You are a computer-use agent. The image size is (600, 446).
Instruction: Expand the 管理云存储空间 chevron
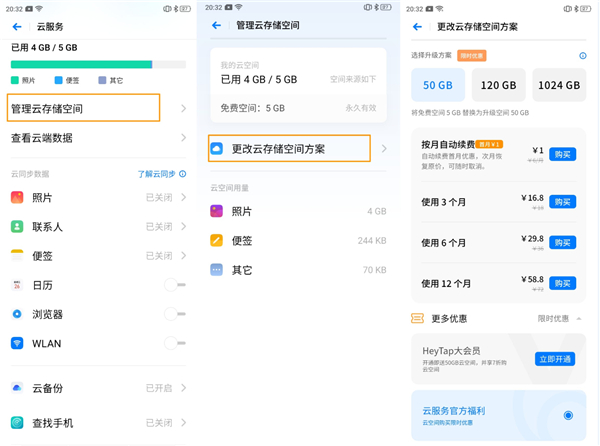184,109
